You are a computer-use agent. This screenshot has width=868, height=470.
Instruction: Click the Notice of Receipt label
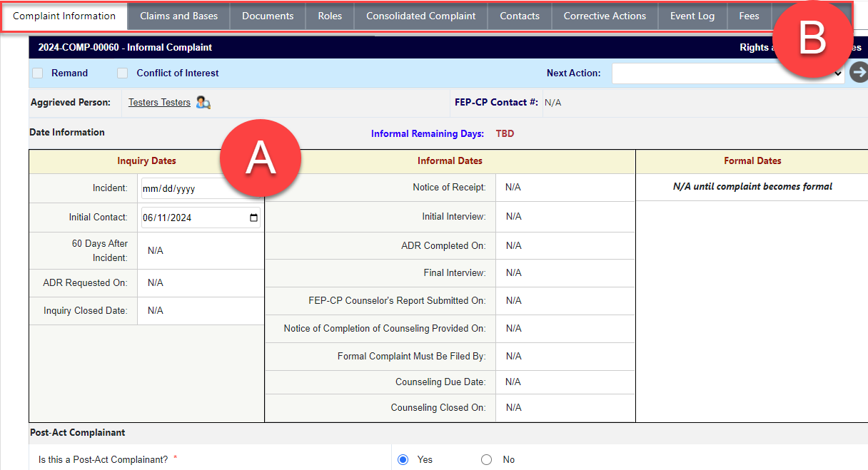click(449, 188)
